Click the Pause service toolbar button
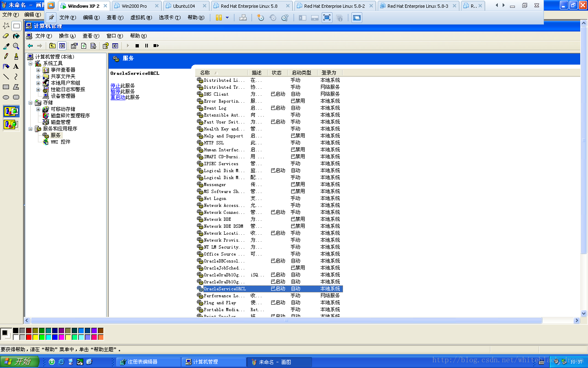The image size is (588, 368). (x=147, y=46)
